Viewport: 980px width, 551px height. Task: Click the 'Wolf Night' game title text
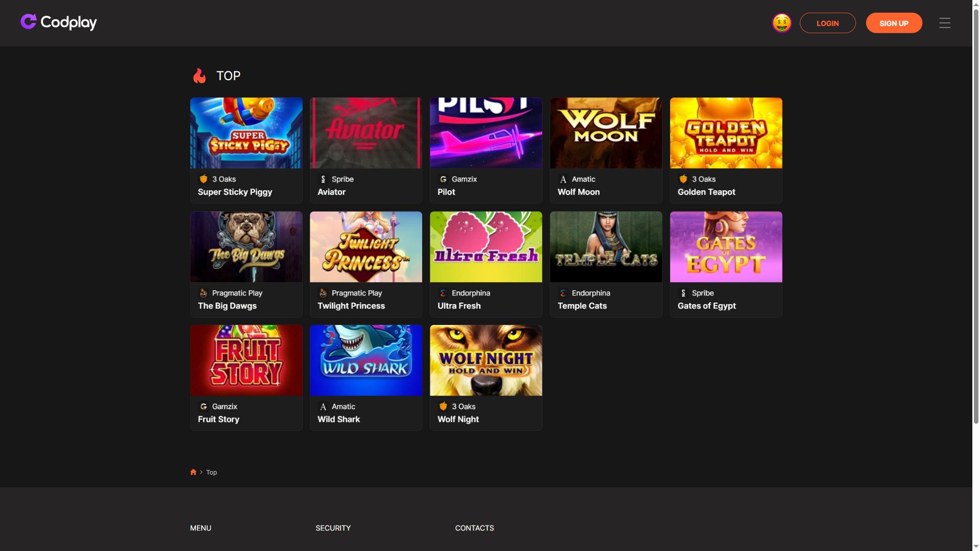coord(458,419)
